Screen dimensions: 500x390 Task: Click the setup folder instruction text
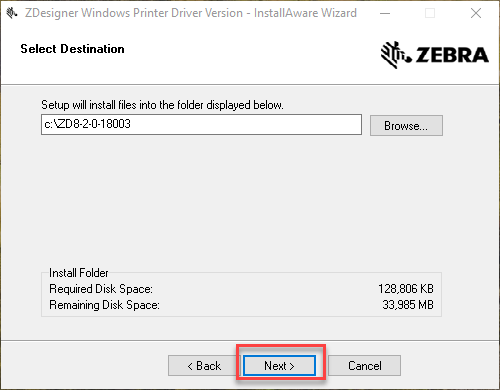[162, 105]
